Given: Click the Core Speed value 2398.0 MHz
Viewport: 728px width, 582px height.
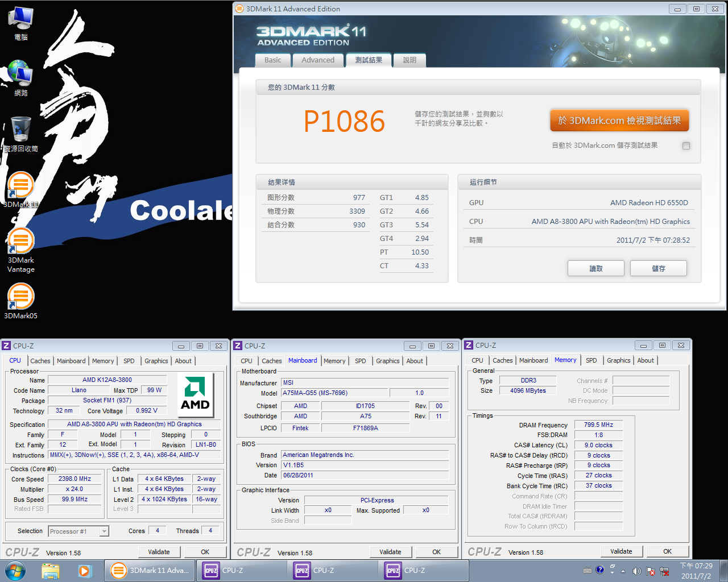Looking at the screenshot, I should click(75, 479).
